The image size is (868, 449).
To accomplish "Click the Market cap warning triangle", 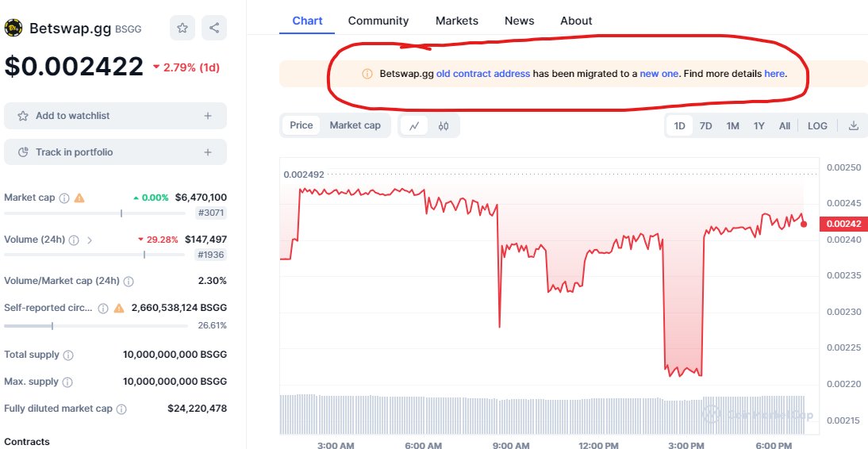I will [79, 198].
